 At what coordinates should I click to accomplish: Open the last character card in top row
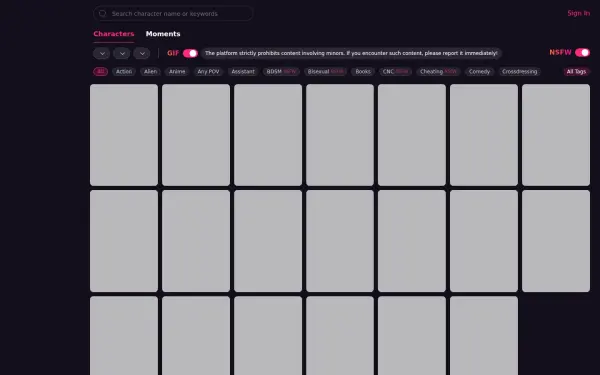(556, 135)
